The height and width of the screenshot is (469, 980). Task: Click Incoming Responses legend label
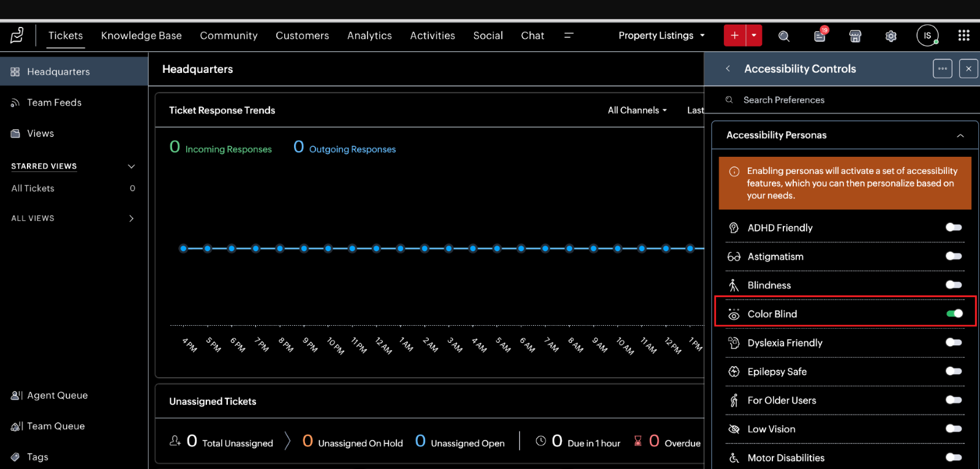(228, 149)
